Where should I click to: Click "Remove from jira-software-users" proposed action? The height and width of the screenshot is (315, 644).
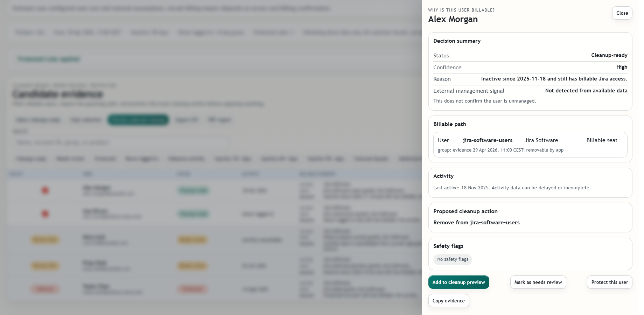[x=476, y=222]
